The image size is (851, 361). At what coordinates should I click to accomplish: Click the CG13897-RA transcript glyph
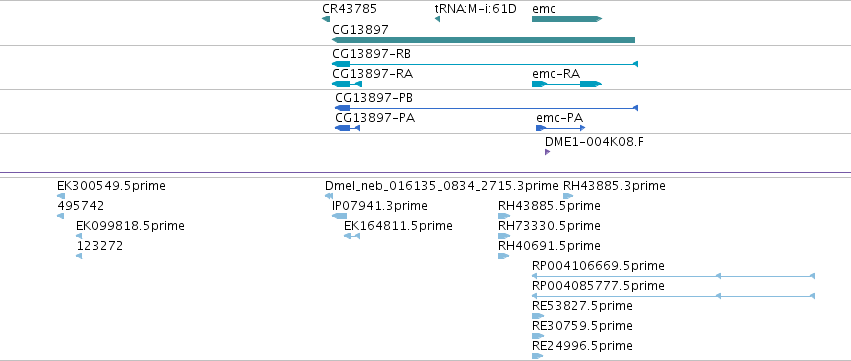[x=347, y=84]
